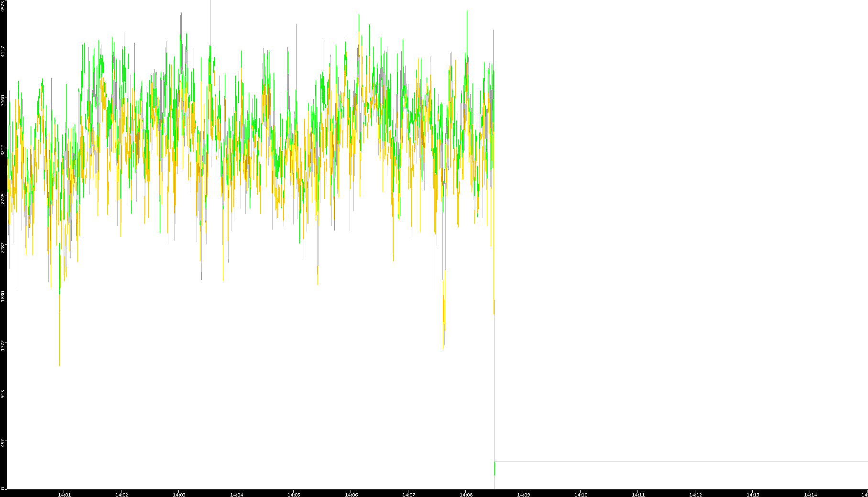Screen dimensions: 868x497
Task: Select the 4117 vertical axis label
Action: click(x=3, y=51)
